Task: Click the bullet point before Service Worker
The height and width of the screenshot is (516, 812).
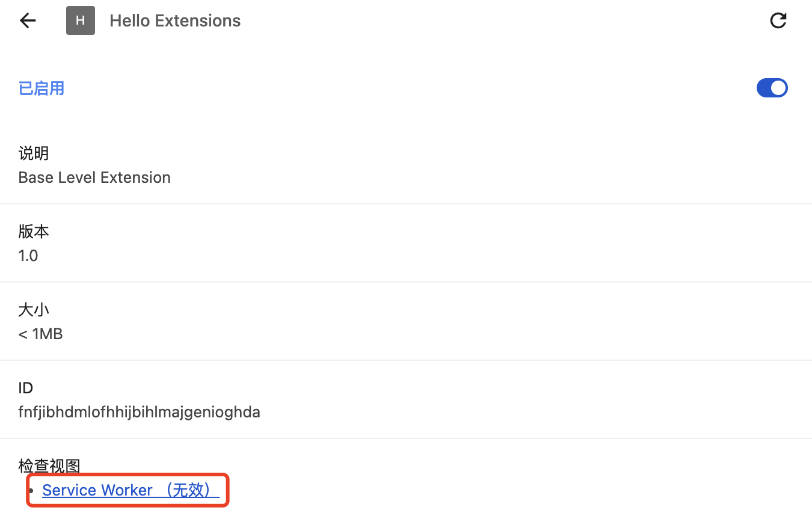Action: click(31, 491)
